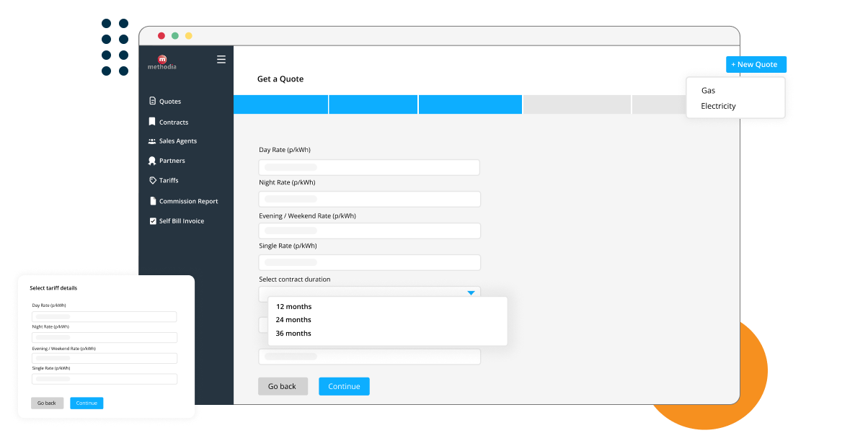Open the Tariffs section
868x433 pixels.
pyautogui.click(x=152, y=179)
